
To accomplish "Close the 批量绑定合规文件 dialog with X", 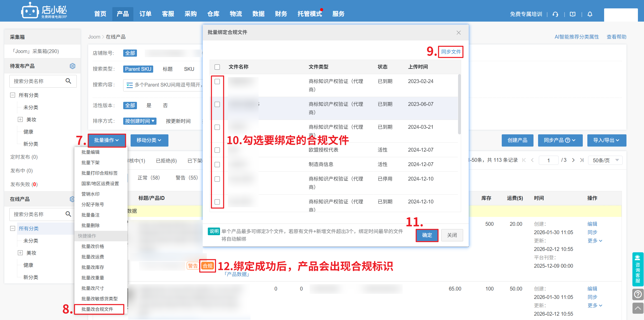I will pyautogui.click(x=459, y=33).
